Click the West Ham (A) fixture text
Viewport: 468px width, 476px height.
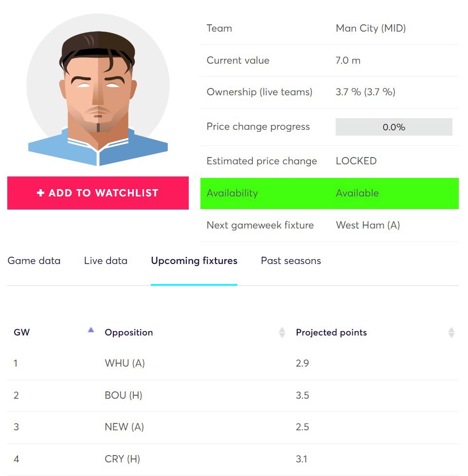pos(368,225)
